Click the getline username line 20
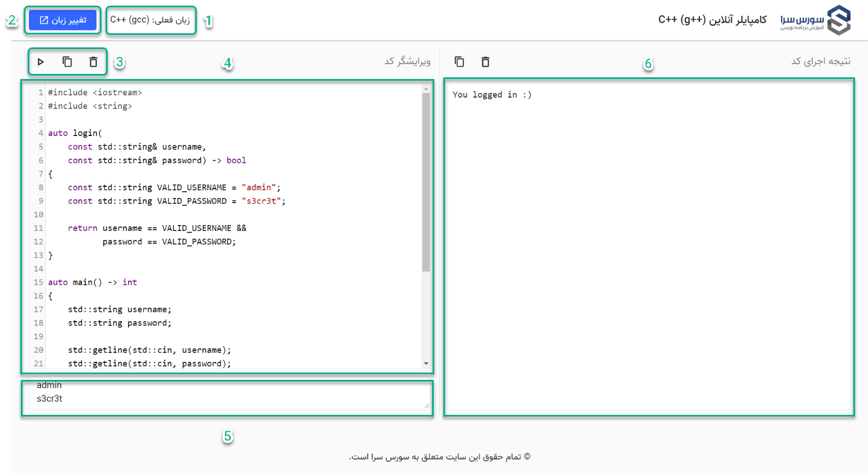868x473 pixels. tap(149, 350)
